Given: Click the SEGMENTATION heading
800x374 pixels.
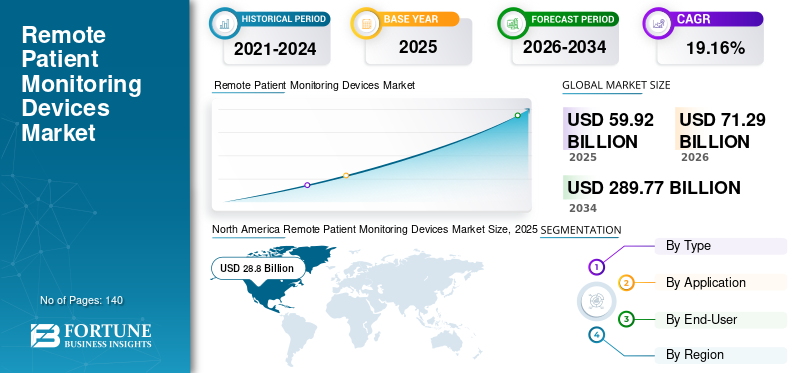Looking at the screenshot, I should [x=581, y=230].
